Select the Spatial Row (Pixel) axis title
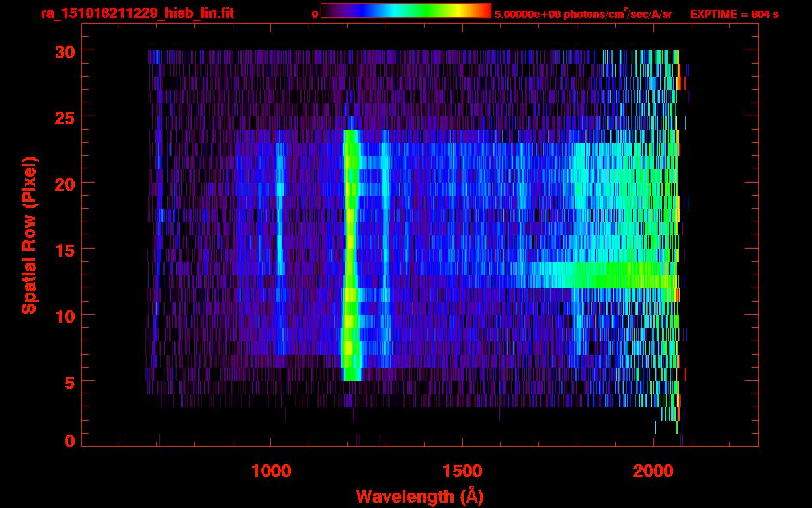The width and height of the screenshot is (812, 508). click(28, 235)
